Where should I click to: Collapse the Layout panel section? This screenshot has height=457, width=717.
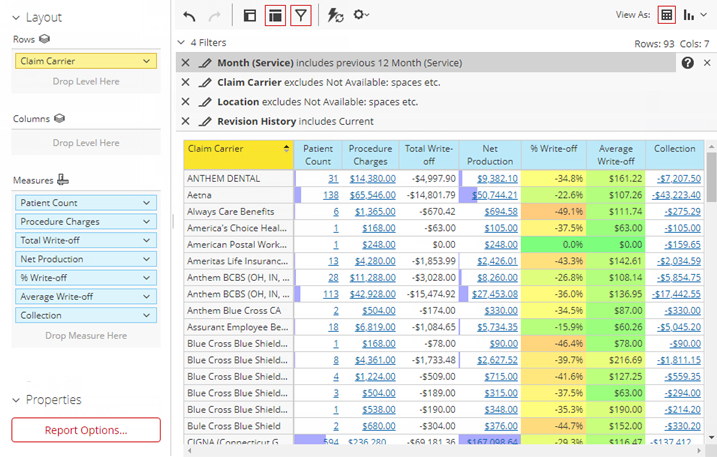tap(14, 18)
